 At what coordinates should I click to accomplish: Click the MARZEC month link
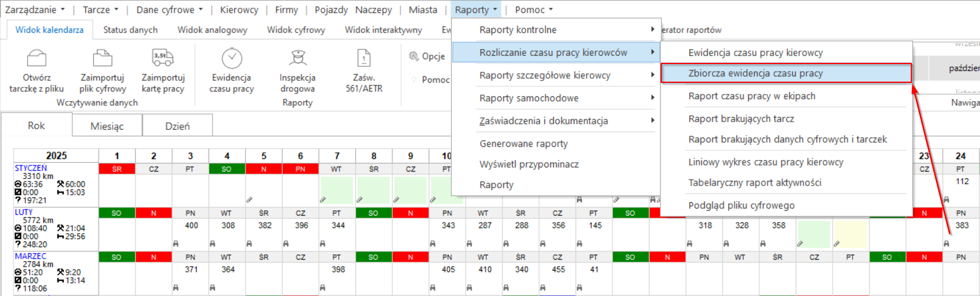point(30,256)
